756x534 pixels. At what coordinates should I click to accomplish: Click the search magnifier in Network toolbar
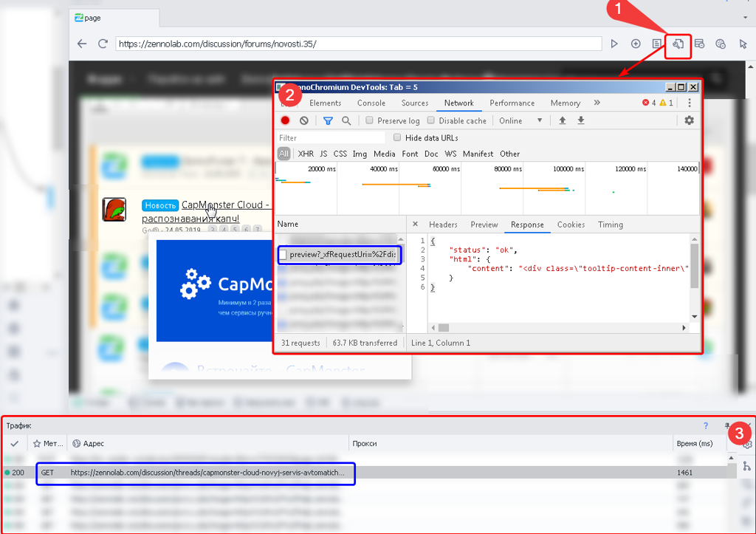coord(346,120)
